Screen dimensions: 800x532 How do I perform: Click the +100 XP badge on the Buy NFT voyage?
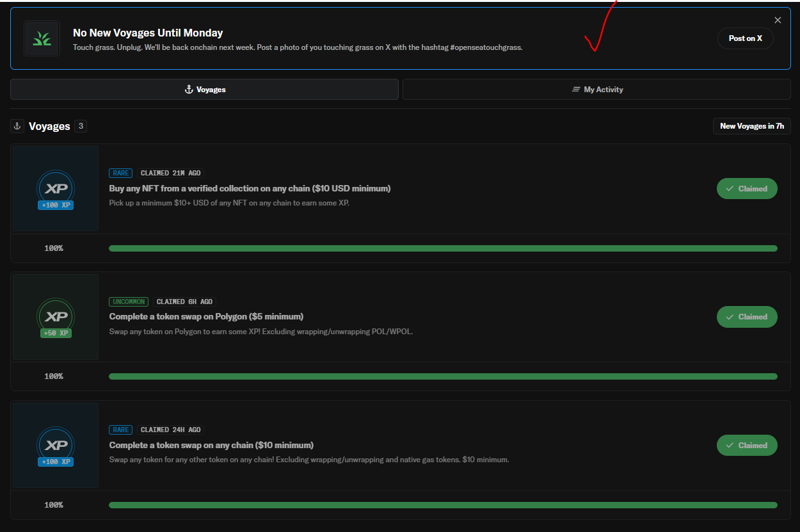[x=56, y=205]
